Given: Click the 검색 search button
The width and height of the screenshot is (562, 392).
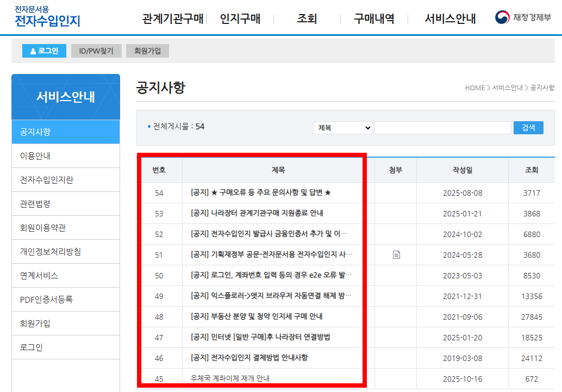Looking at the screenshot, I should click(528, 127).
